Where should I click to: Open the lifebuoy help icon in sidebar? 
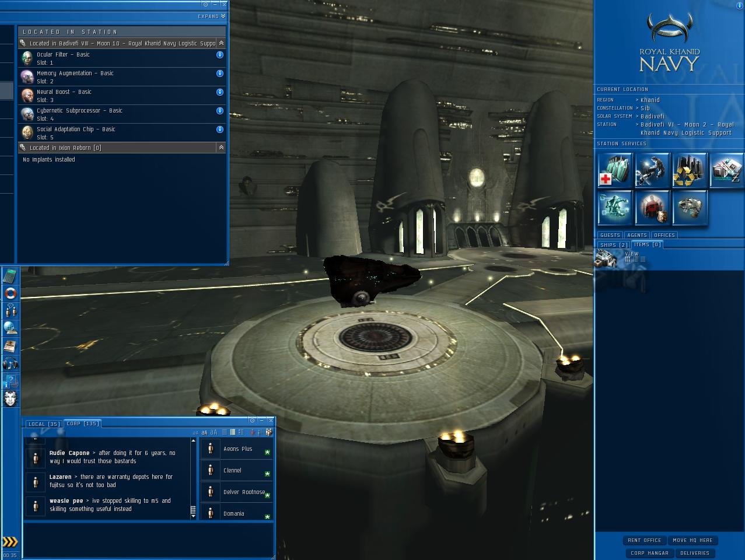coord(11,293)
